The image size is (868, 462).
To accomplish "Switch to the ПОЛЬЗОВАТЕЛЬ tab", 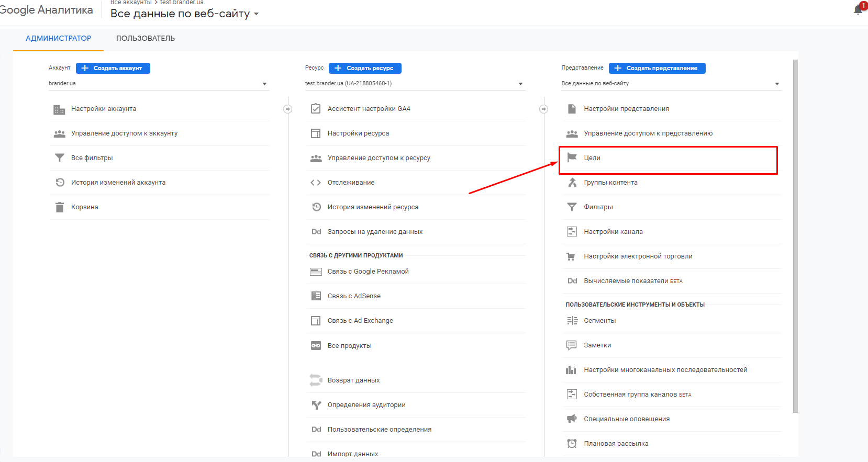I will click(146, 38).
